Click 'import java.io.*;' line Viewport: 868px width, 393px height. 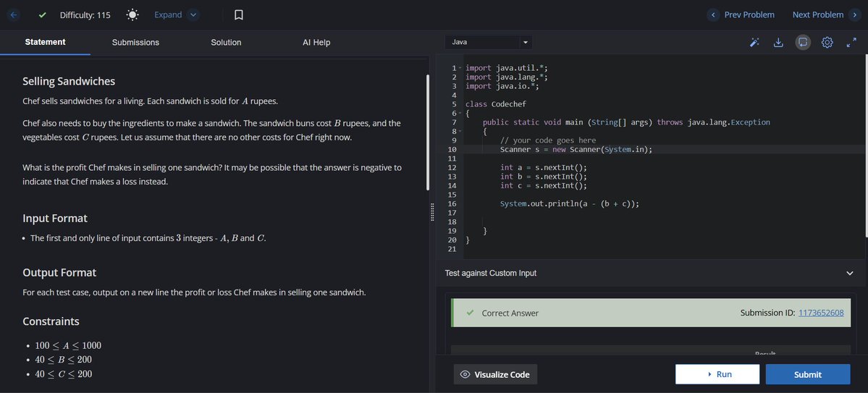pyautogui.click(x=502, y=86)
